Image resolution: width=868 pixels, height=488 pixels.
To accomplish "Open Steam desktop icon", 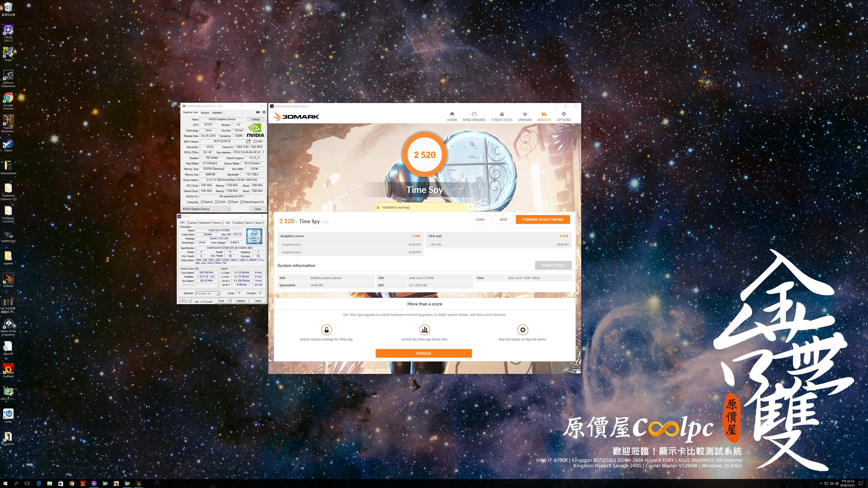I will [x=8, y=145].
